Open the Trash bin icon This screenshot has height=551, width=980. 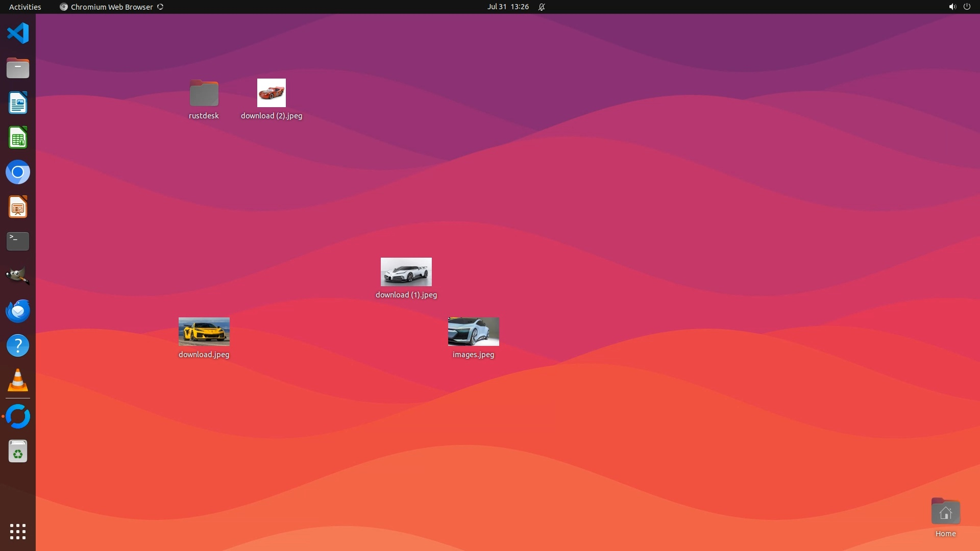point(18,452)
